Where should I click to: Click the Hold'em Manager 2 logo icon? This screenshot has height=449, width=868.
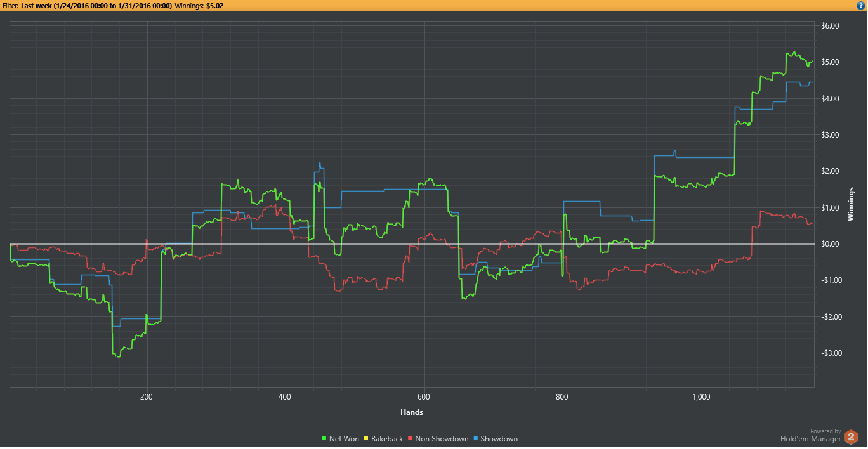tap(852, 437)
